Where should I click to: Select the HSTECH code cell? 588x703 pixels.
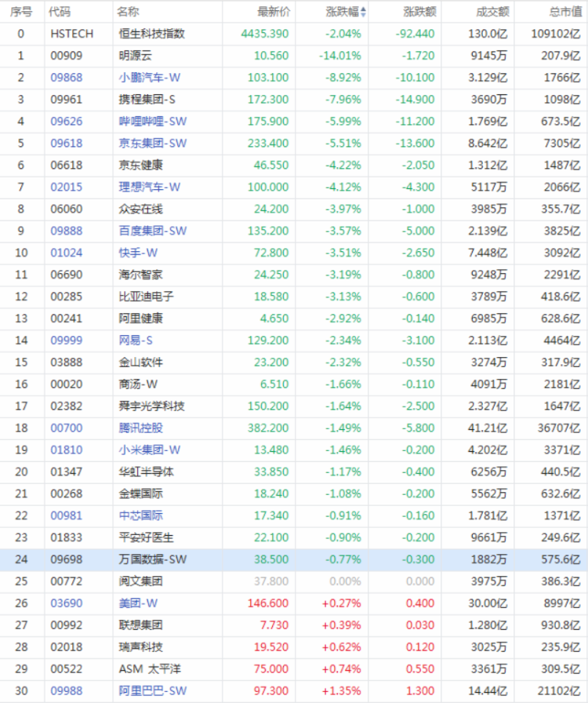[71, 34]
